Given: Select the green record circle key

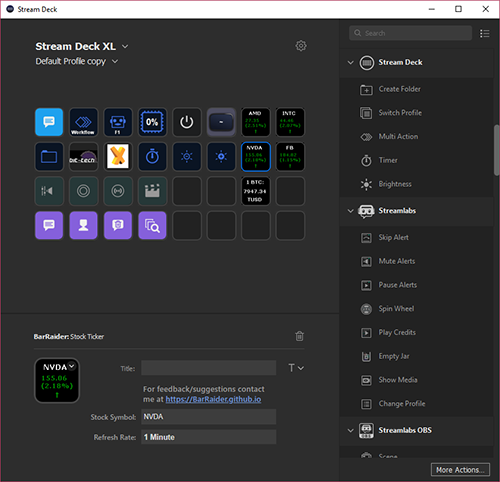Looking at the screenshot, I should (83, 191).
